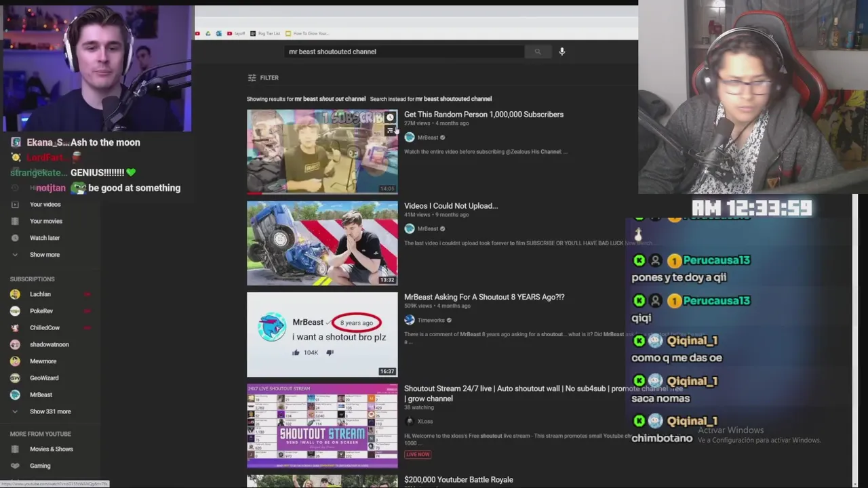Open GeoWizard channel avatar
868x488 pixels.
(x=15, y=378)
